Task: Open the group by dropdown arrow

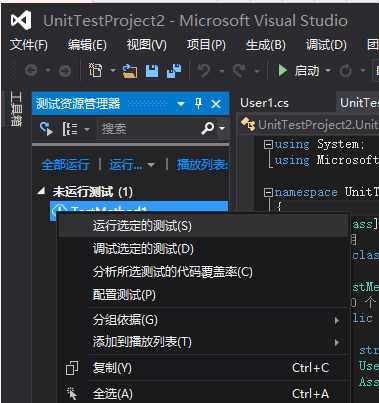Action: pos(87,129)
